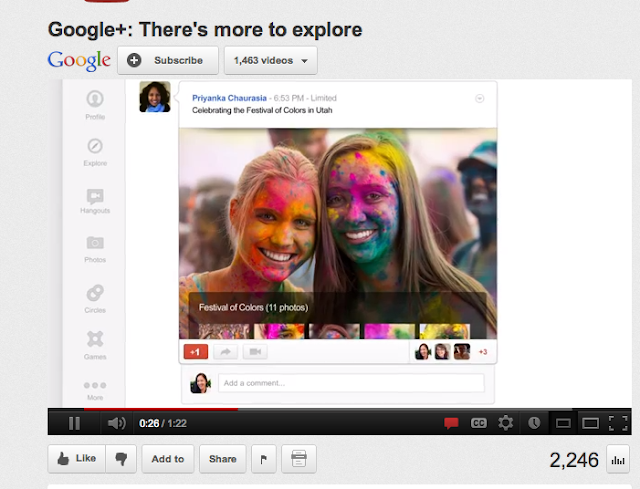Click Priyanka's profile photo beside post

(155, 97)
